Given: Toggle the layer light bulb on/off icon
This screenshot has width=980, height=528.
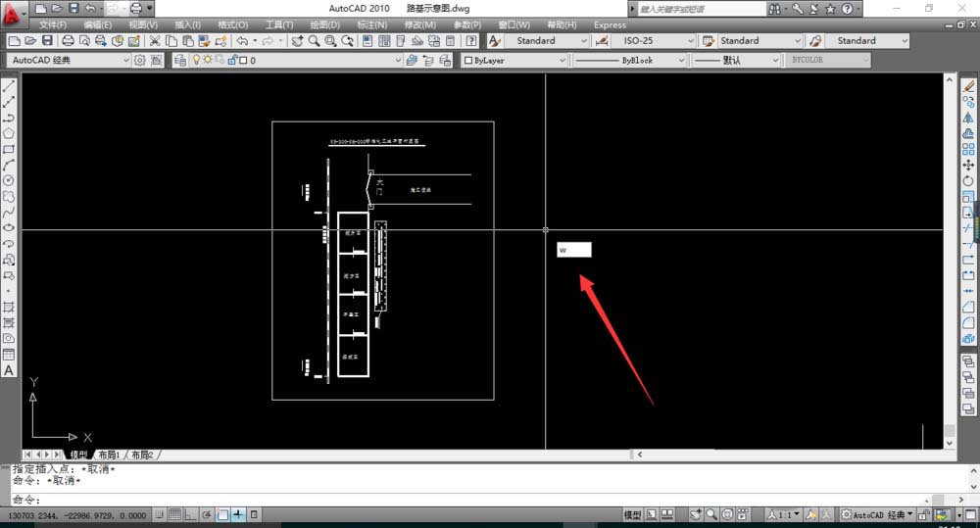Looking at the screenshot, I should pos(194,60).
